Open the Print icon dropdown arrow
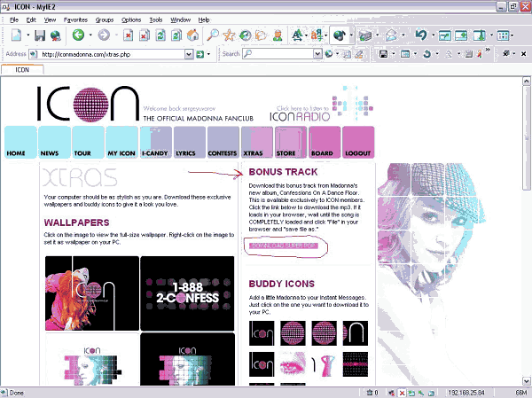The image size is (532, 398). [x=377, y=35]
